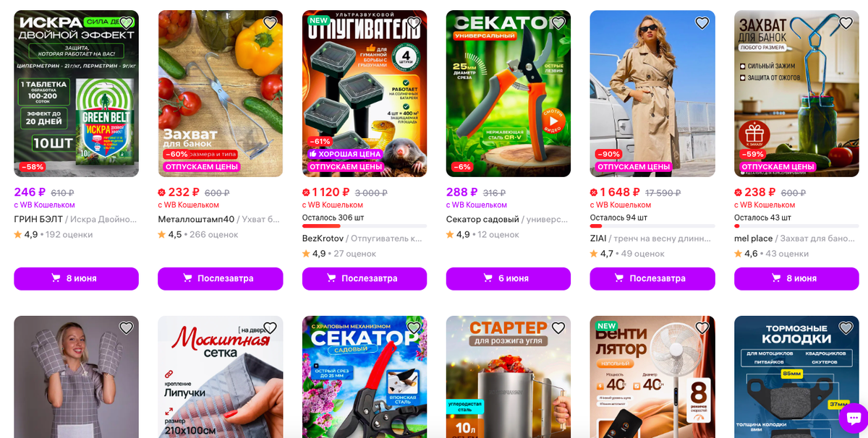Open the kitchen mittens apron product image
Viewport: 868px width, 438px height.
point(76,377)
